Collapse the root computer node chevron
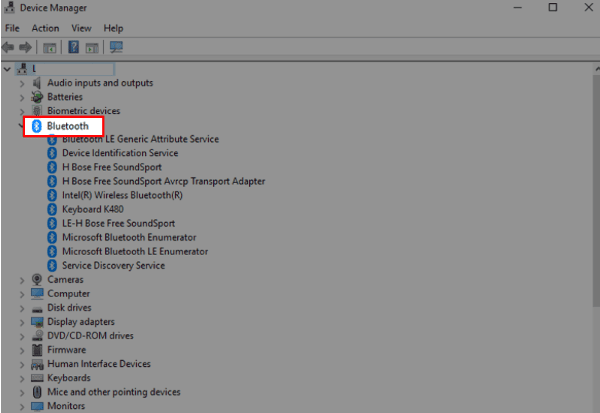This screenshot has width=600, height=413. pyautogui.click(x=7, y=69)
